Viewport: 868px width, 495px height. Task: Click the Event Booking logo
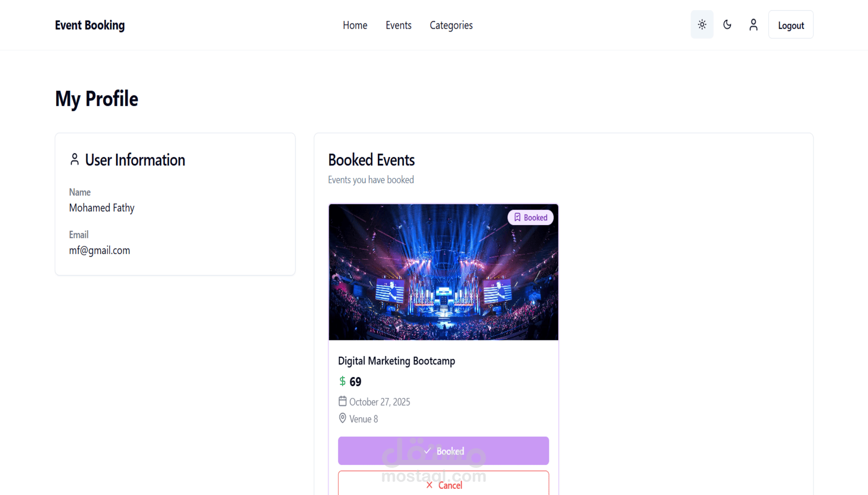90,25
